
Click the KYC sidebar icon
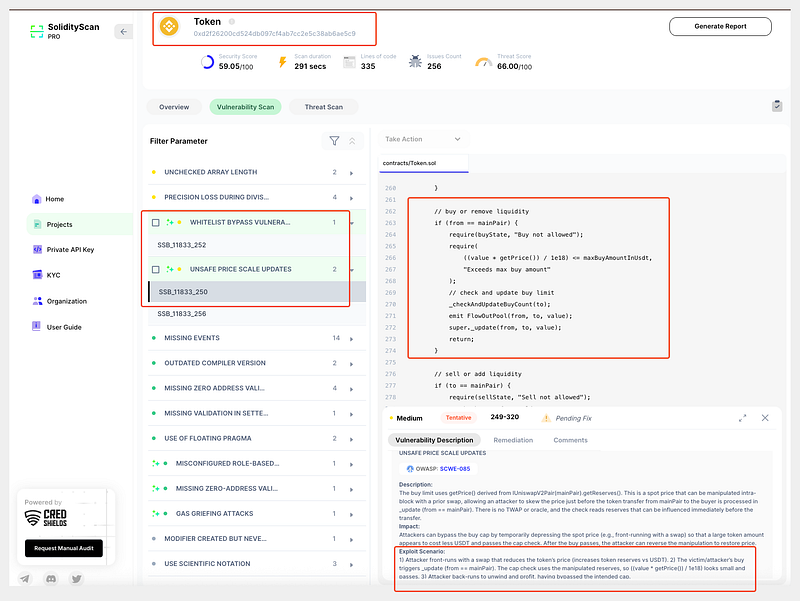[37, 275]
